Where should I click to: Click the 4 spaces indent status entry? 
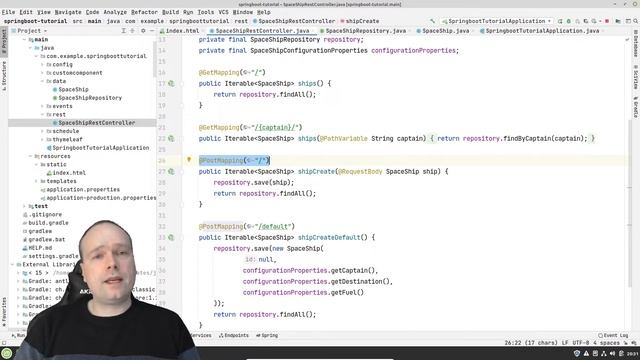pyautogui.click(x=606, y=343)
